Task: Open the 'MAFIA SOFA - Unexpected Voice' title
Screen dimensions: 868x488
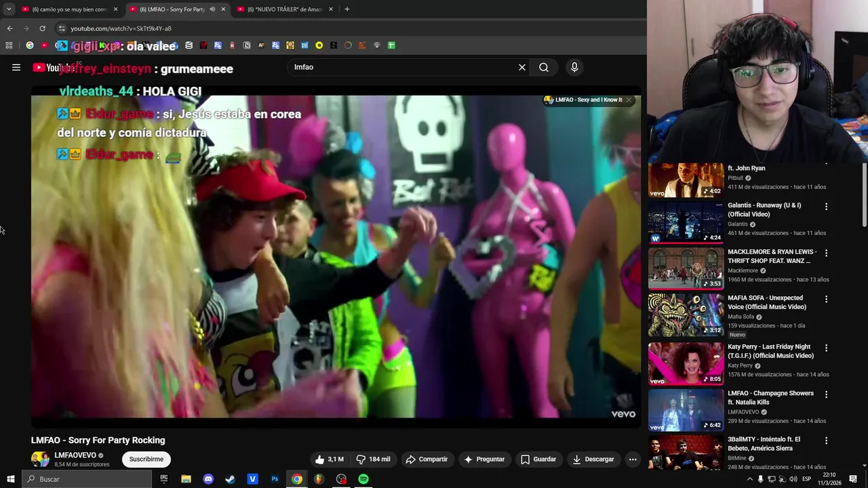Action: 766,302
